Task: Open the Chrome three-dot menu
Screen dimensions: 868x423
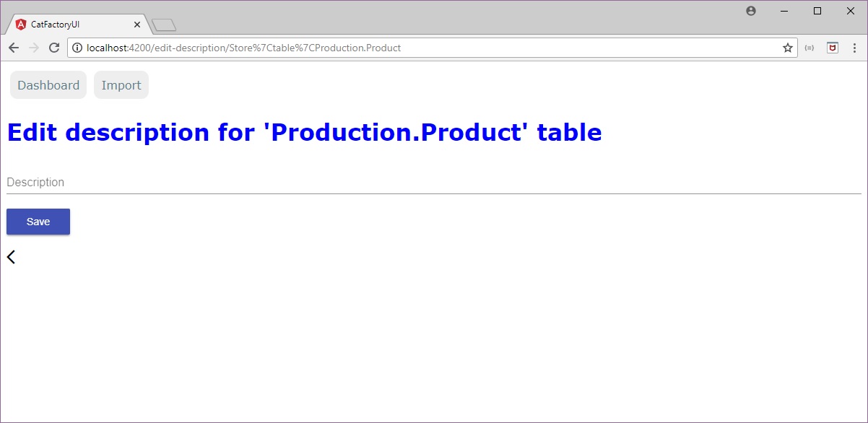Action: (854, 48)
